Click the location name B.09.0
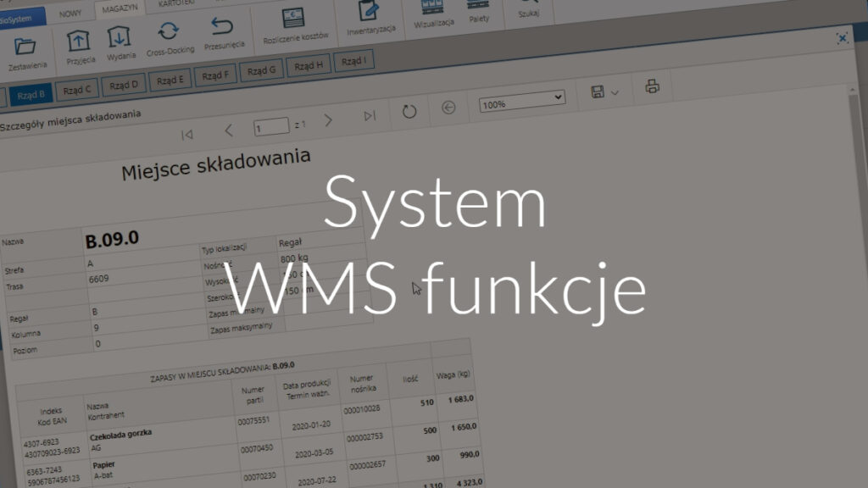Screen dimensions: 868x488 click(112, 240)
